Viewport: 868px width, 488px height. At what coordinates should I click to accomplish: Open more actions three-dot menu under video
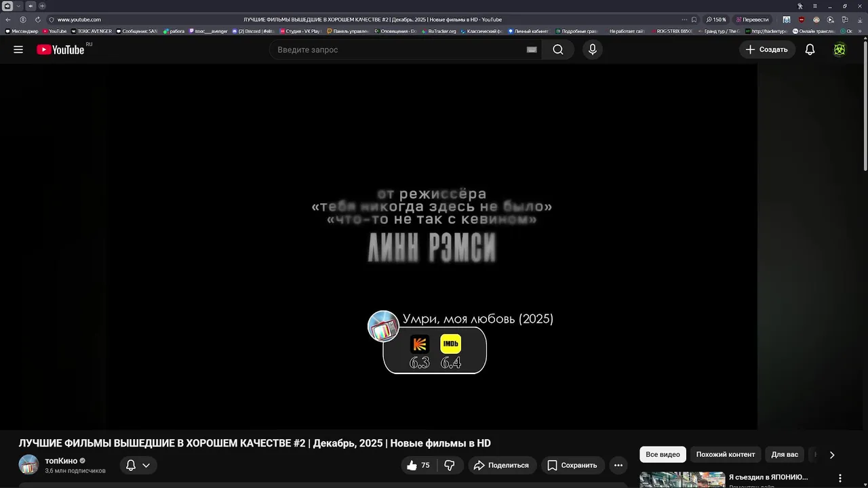(618, 465)
